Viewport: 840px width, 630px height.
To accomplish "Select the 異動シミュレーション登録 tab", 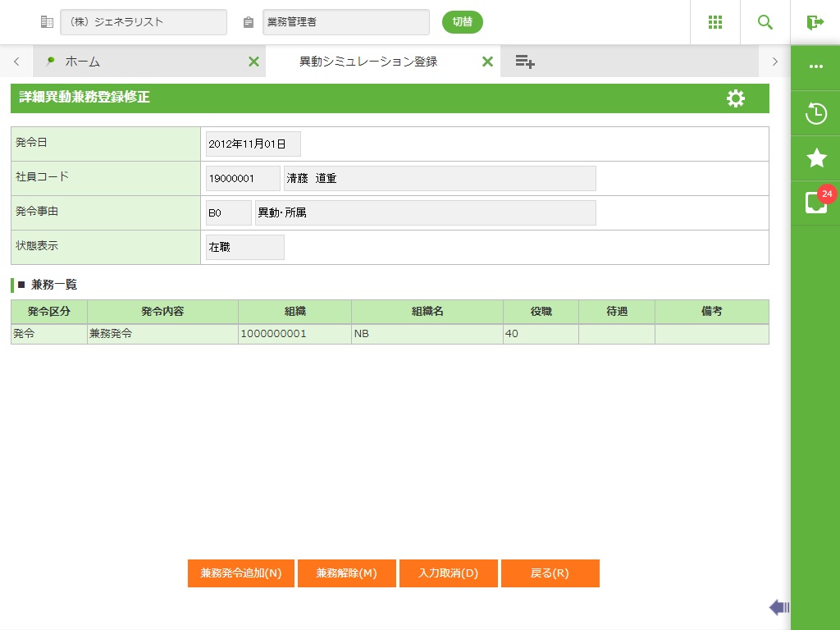I will tap(367, 62).
